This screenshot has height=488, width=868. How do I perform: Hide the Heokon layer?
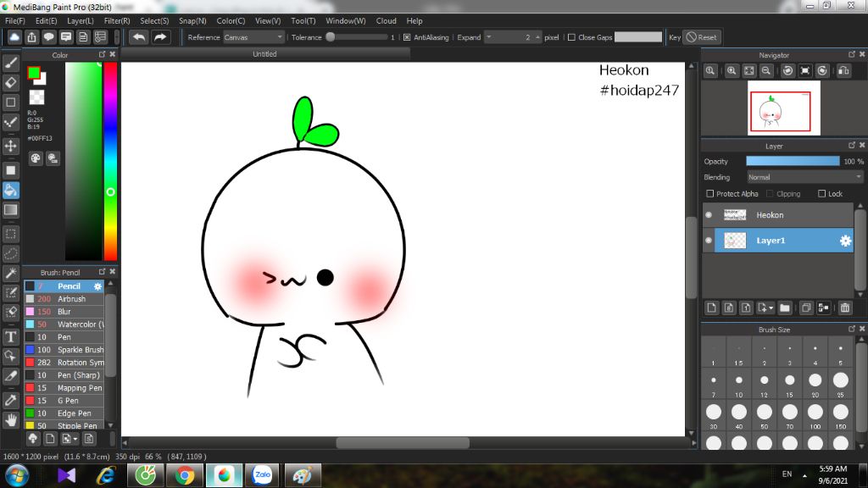tap(709, 214)
